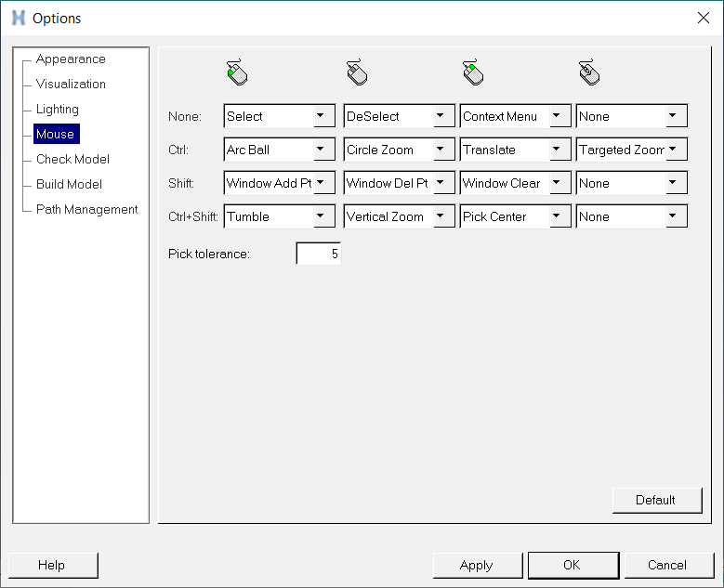Open Help for the Options dialog
This screenshot has width=724, height=588.
pyautogui.click(x=52, y=565)
